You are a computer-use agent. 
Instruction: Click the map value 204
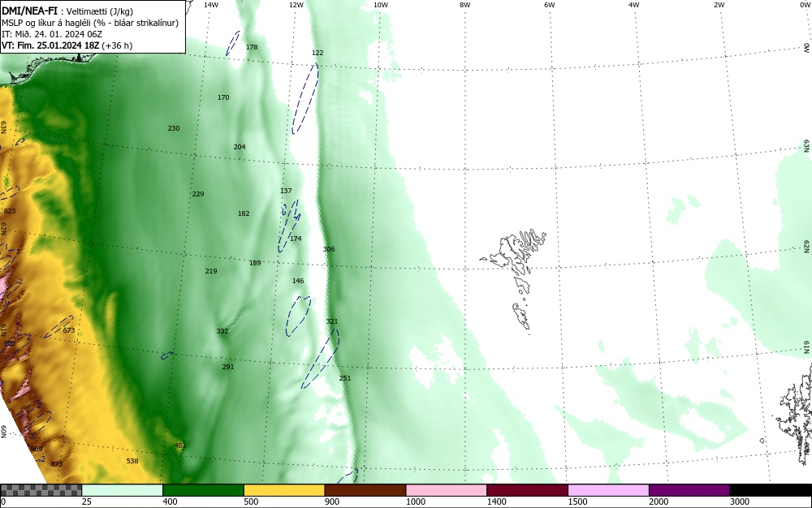(240, 147)
